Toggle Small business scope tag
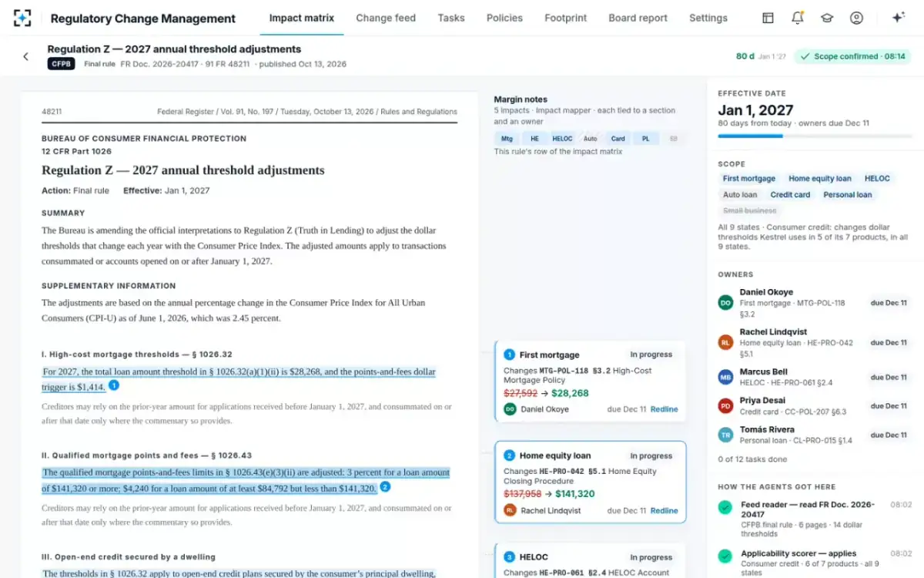This screenshot has width=924, height=578. click(750, 210)
